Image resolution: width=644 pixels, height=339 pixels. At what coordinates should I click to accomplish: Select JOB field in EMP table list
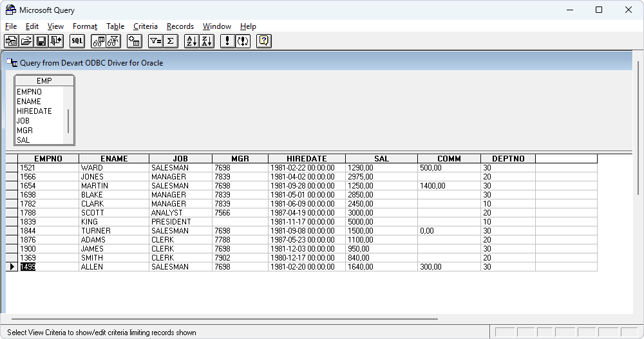click(23, 121)
